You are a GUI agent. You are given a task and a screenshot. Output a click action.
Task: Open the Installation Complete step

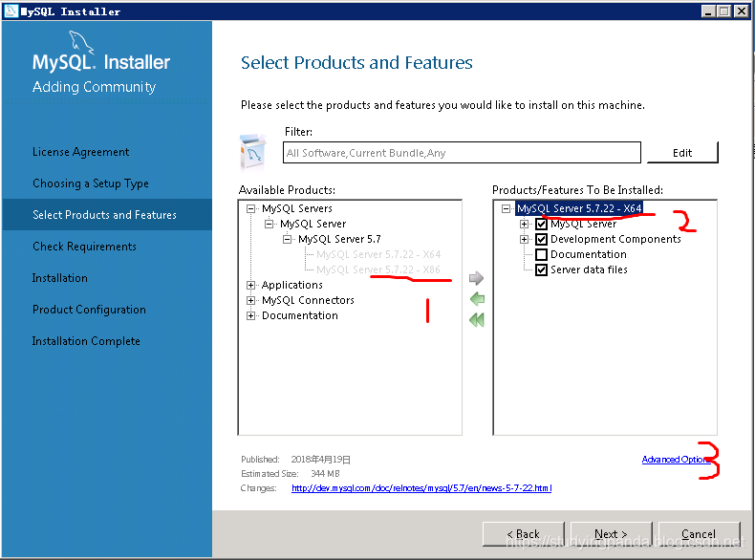pos(86,341)
